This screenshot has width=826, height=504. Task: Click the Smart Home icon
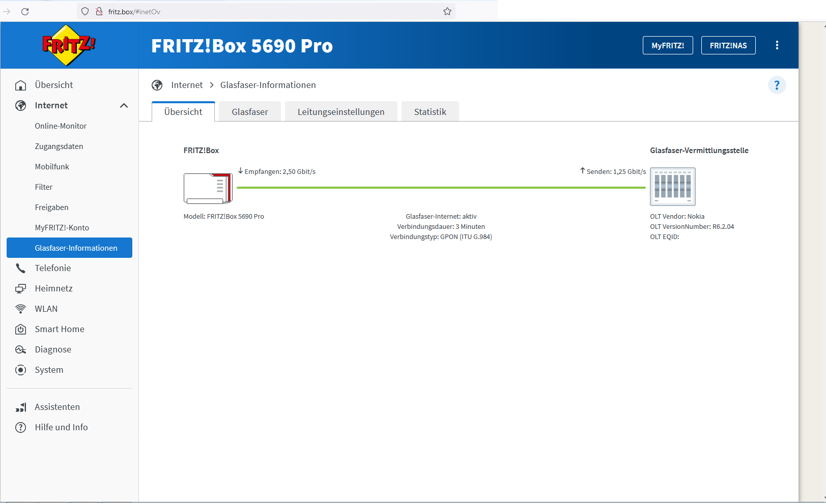pos(20,329)
